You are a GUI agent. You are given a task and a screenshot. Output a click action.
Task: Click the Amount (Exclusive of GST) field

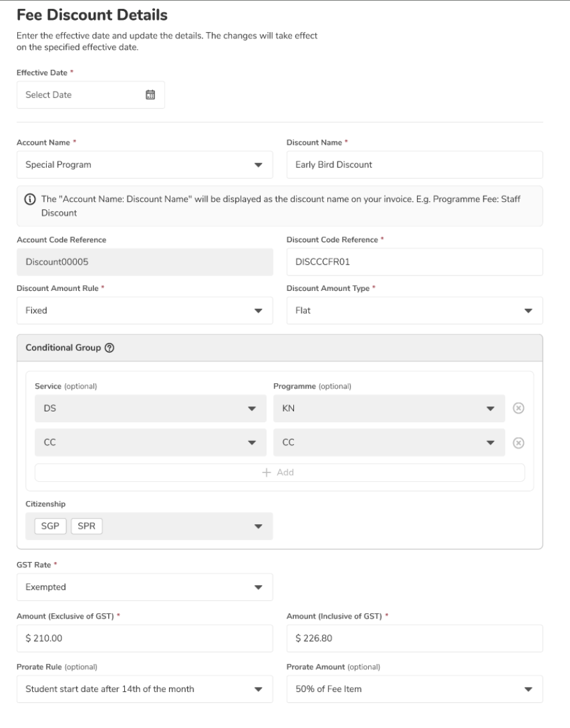144,638
